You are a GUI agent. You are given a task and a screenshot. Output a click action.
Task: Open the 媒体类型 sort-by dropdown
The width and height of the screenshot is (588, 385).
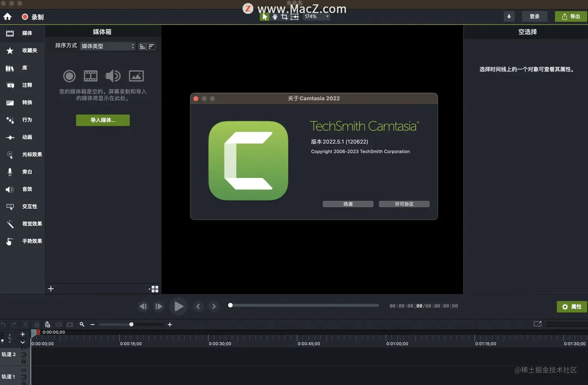[108, 46]
